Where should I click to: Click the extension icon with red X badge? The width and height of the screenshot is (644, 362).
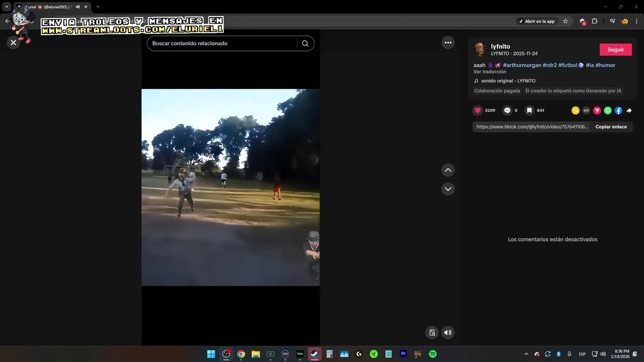pyautogui.click(x=583, y=22)
